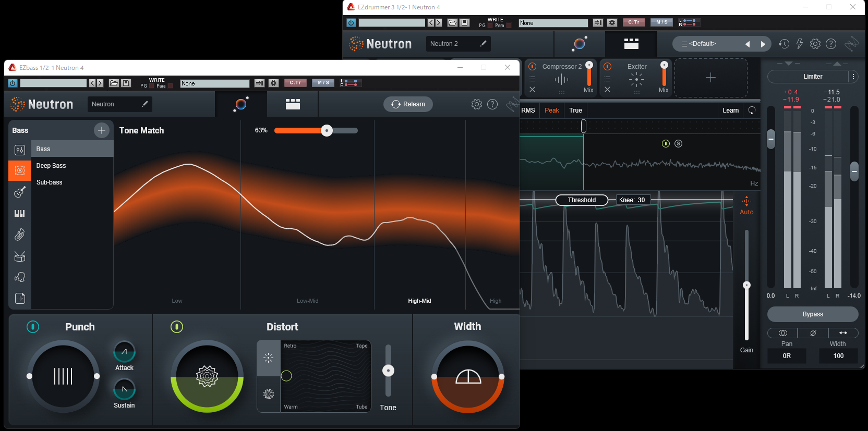Select the bass amp icon highlighted orange
The width and height of the screenshot is (868, 431).
coord(20,170)
